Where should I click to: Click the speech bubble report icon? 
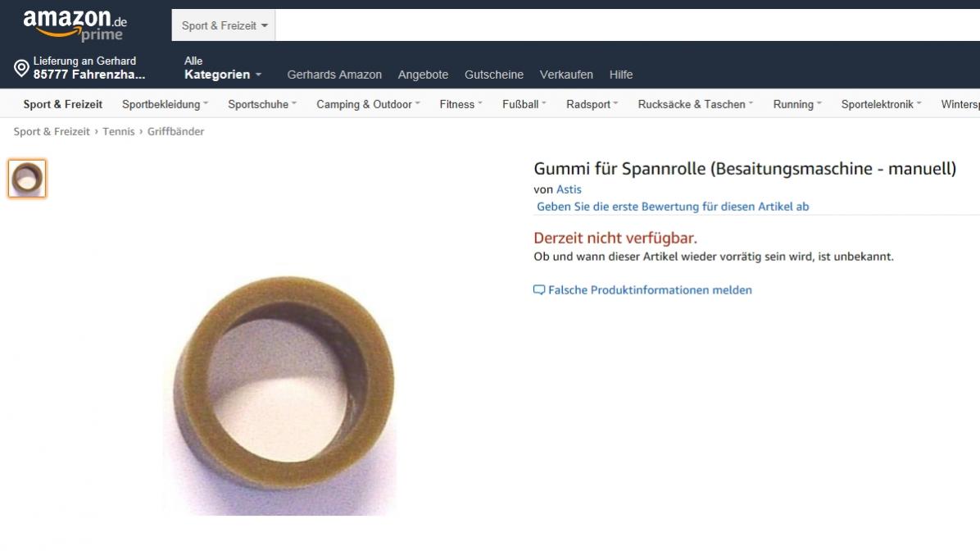coord(538,289)
